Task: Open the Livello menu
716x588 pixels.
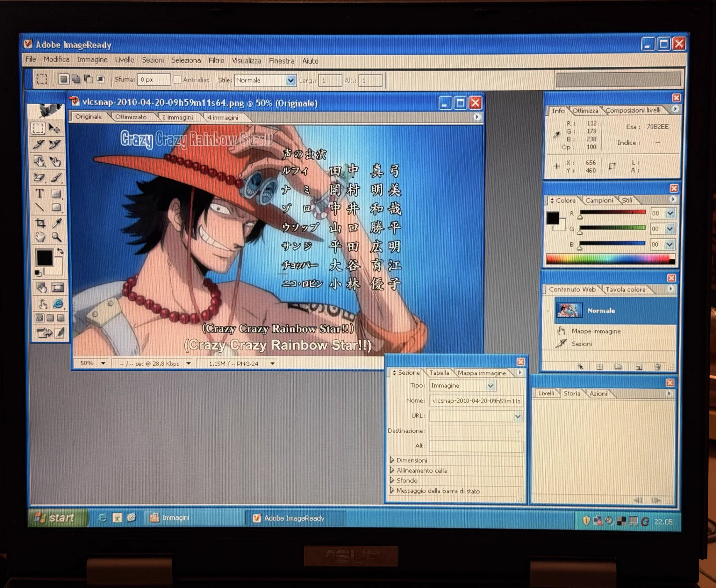Action: [124, 59]
